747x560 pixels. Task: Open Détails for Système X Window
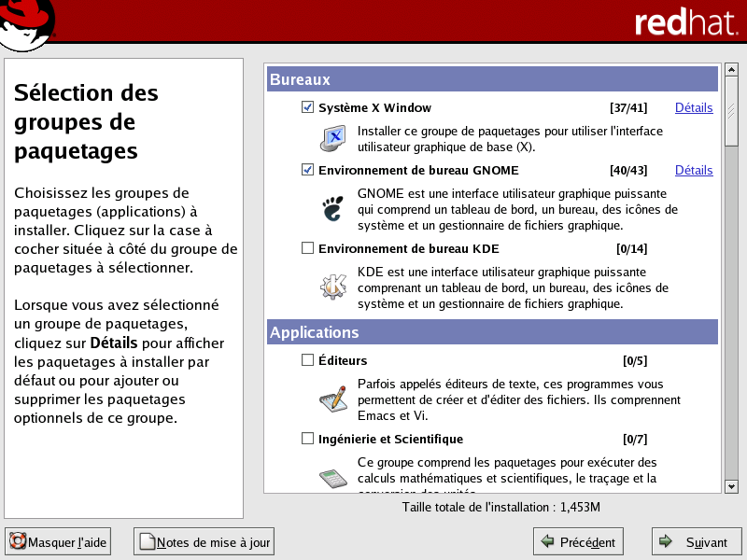[x=694, y=108]
